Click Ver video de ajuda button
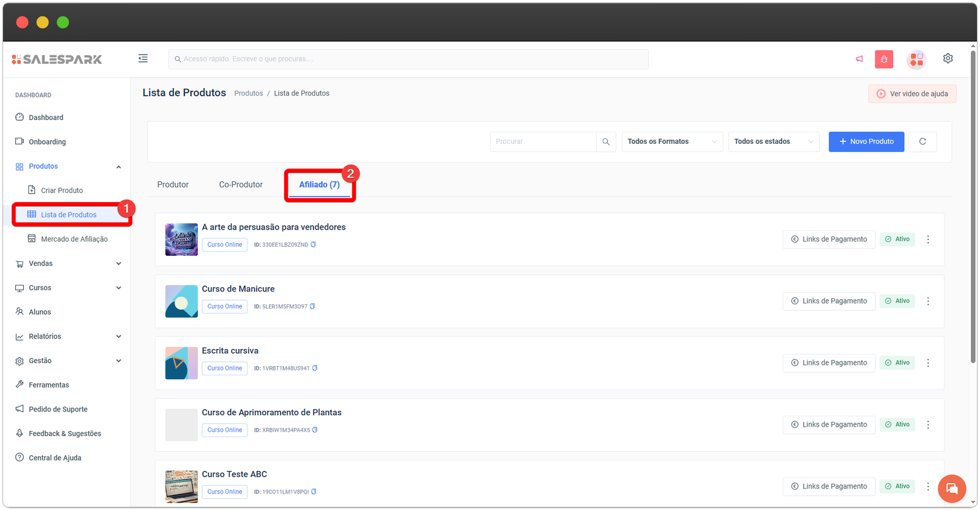The width and height of the screenshot is (980, 510). coord(912,94)
